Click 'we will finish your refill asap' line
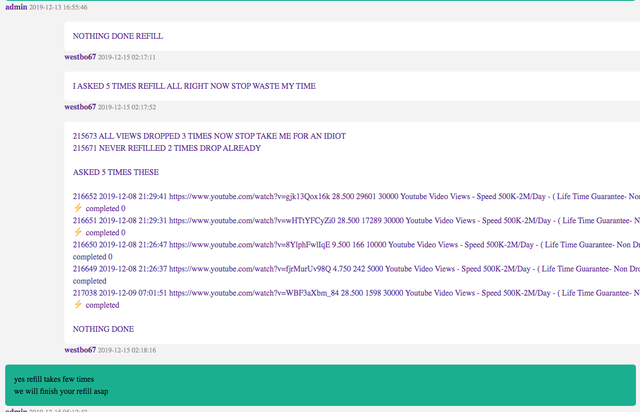Image resolution: width=640 pixels, height=412 pixels. [x=61, y=391]
